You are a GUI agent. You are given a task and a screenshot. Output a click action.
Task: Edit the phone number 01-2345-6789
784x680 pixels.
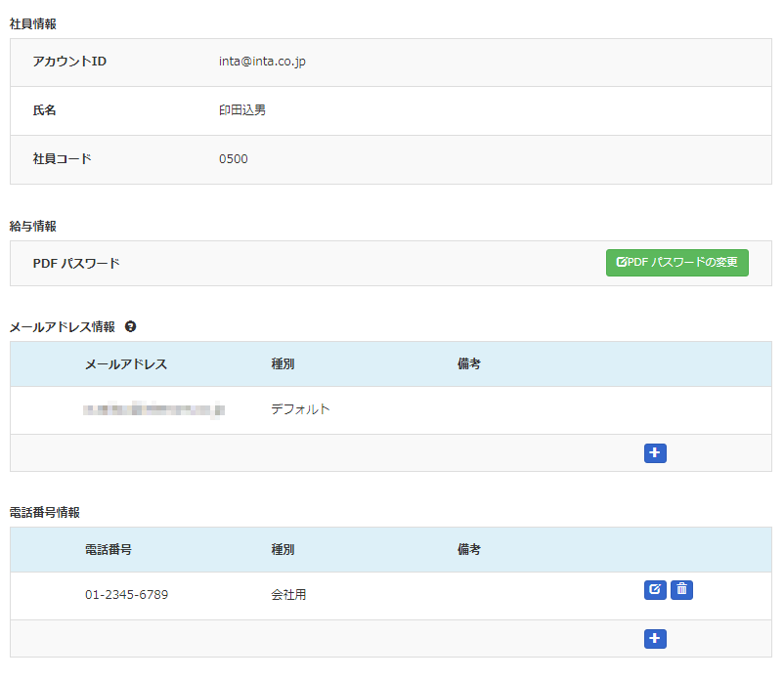click(x=655, y=589)
